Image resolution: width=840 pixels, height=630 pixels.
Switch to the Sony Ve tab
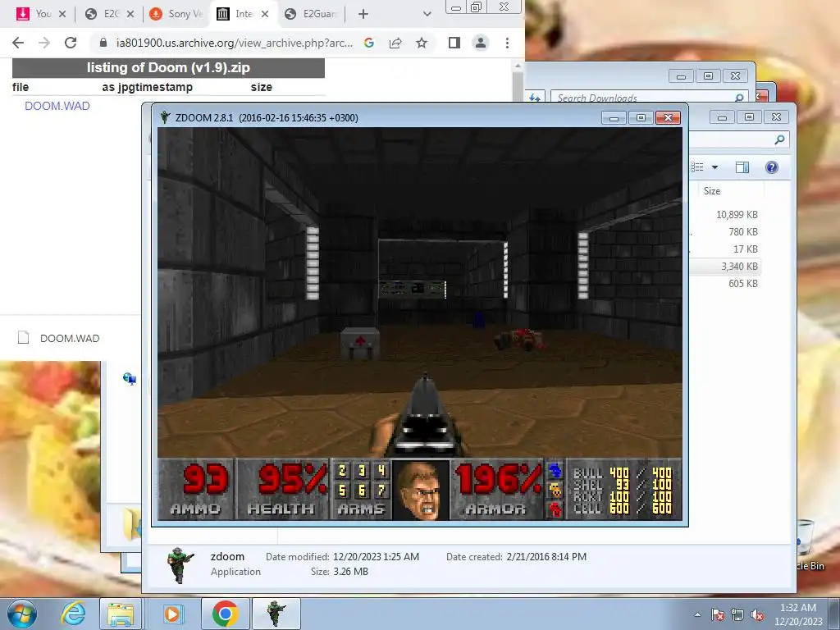pos(177,14)
